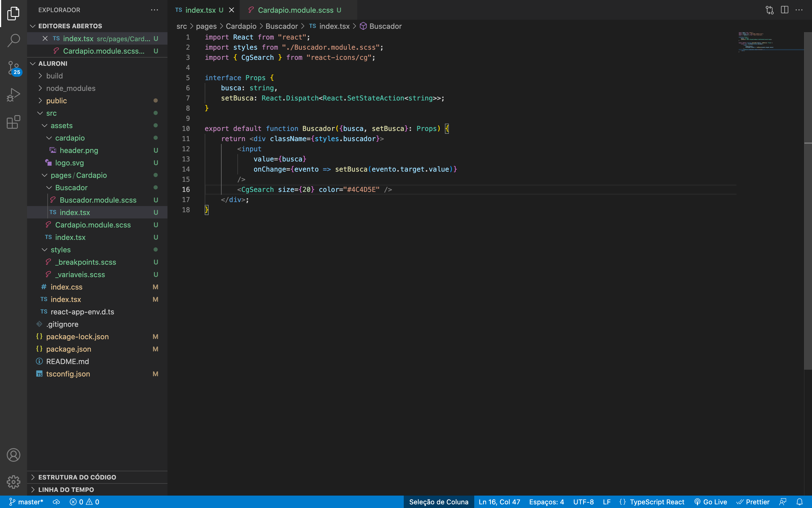Collapse the ALURONI project section
Viewport: 812px width, 508px height.
tap(97, 63)
